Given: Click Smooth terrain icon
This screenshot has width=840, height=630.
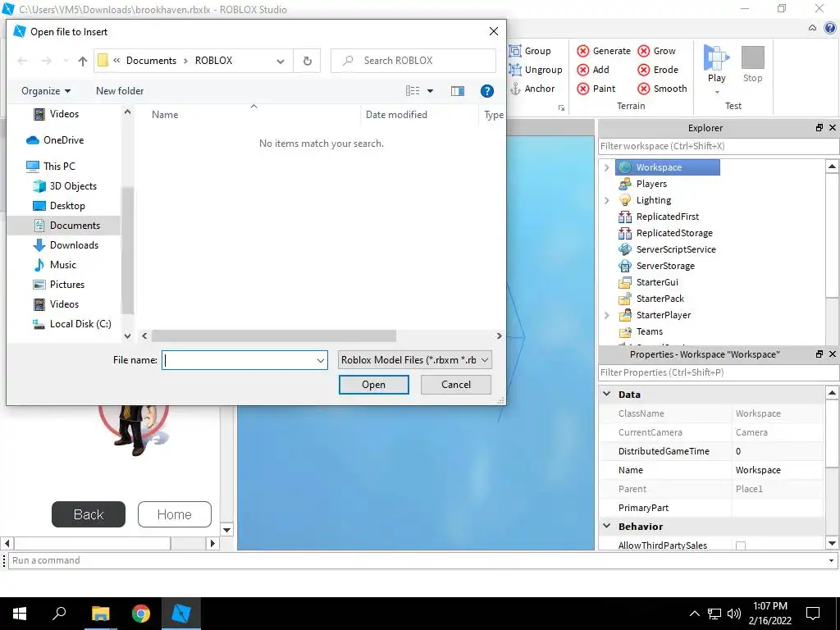Looking at the screenshot, I should pos(644,89).
